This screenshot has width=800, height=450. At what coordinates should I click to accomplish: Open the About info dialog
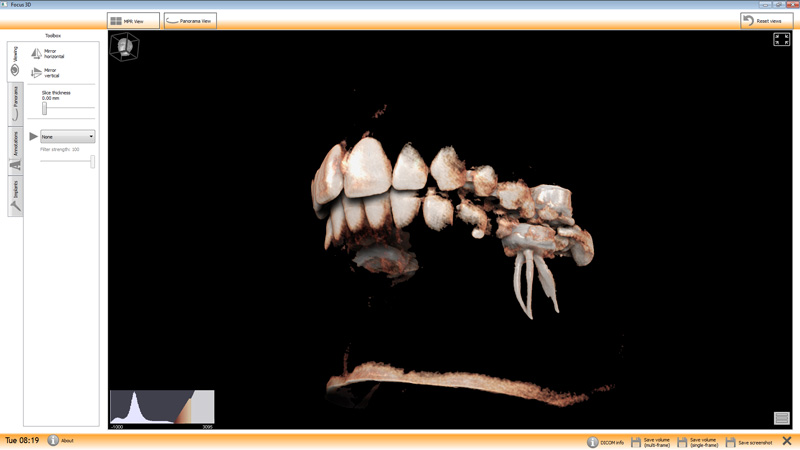[x=54, y=440]
